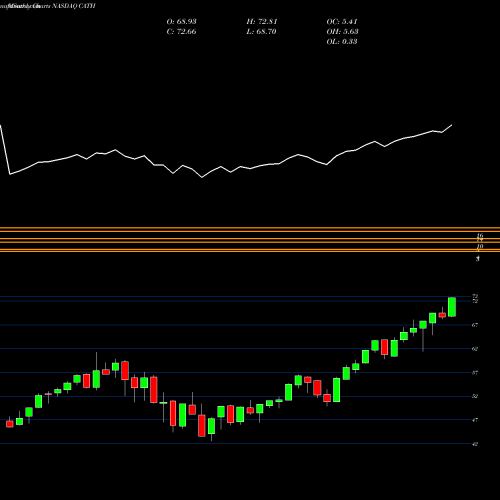Click the 57 price axis label
Screen dimensions: 500x500
(x=475, y=373)
